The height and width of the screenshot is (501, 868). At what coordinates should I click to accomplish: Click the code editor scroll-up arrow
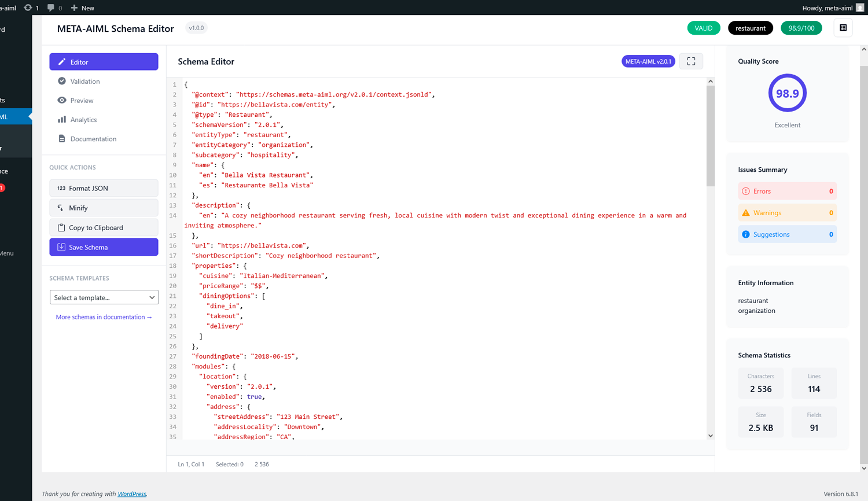(711, 82)
